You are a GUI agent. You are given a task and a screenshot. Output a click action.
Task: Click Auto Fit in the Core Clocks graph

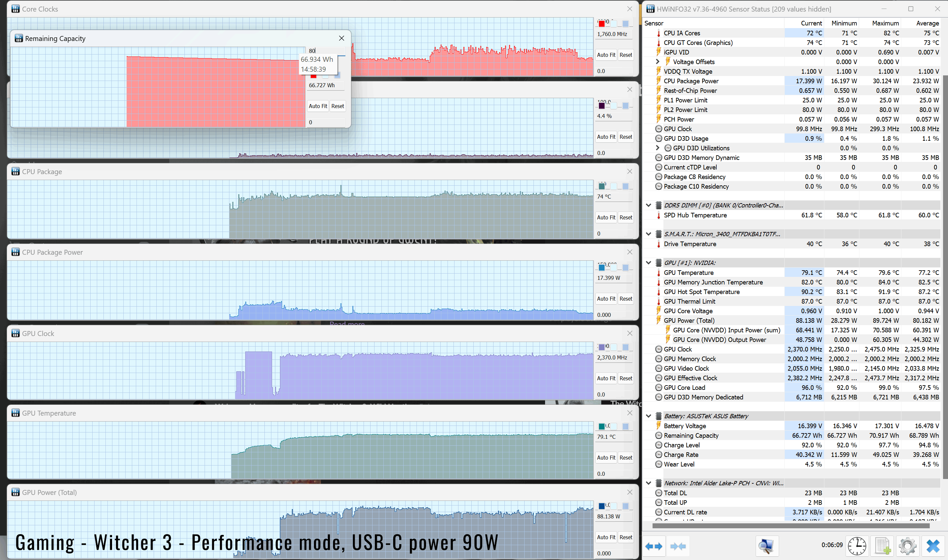[606, 55]
